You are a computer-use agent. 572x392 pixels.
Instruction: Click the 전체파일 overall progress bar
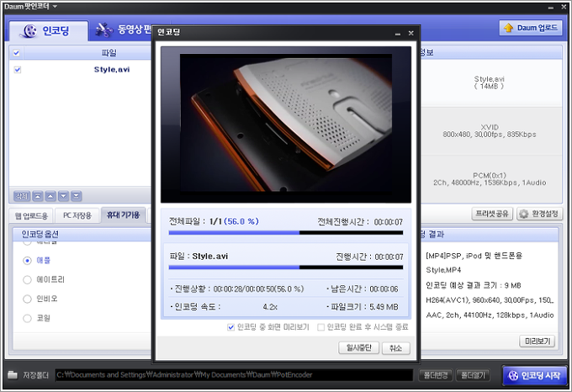(x=286, y=233)
